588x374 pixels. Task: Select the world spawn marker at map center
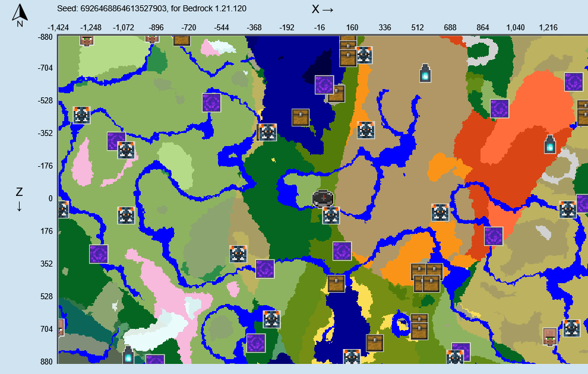[323, 198]
